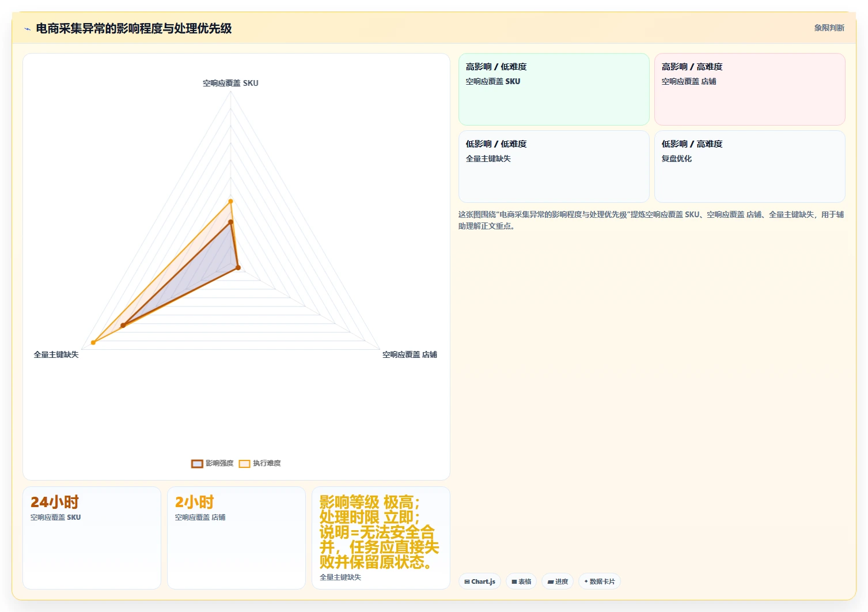
Task: Click 空响应覆盖 店铺 text in pink quadrant card
Action: (689, 81)
